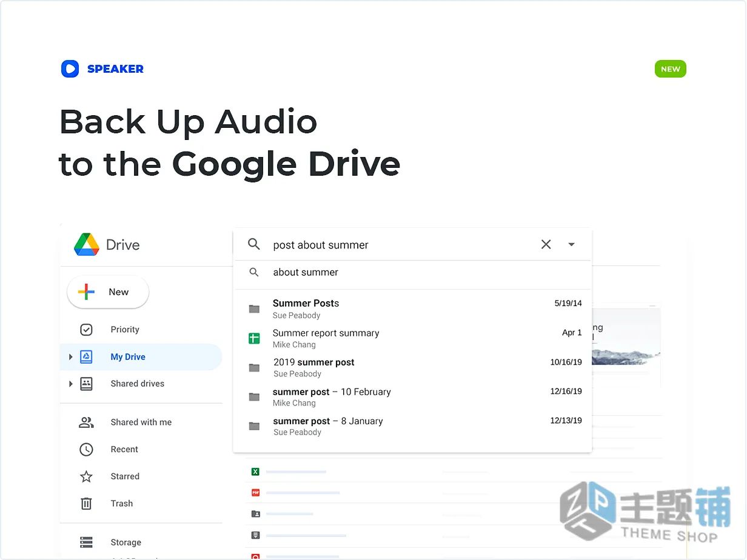Click the Shared with me people icon
Image resolution: width=747 pixels, height=560 pixels.
pyautogui.click(x=87, y=422)
